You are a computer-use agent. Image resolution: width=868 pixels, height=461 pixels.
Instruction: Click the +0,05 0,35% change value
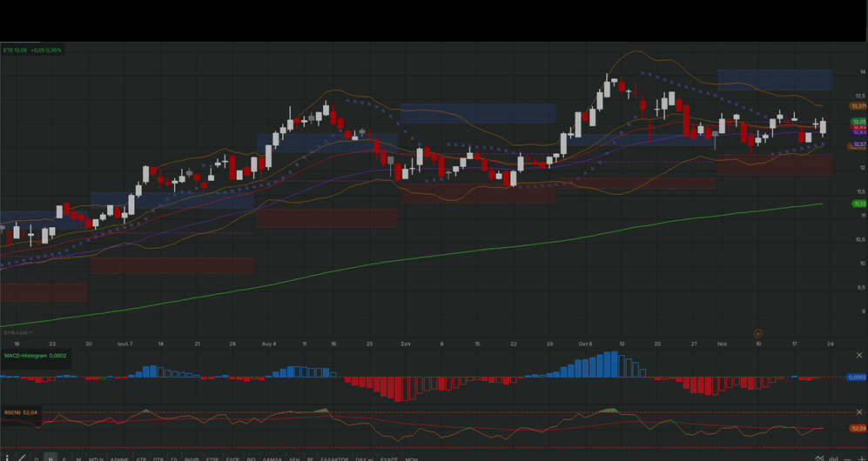46,50
